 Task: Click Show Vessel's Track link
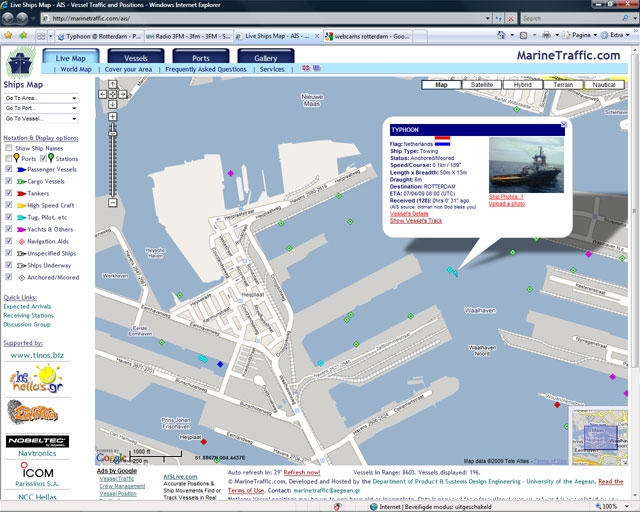coord(416,220)
